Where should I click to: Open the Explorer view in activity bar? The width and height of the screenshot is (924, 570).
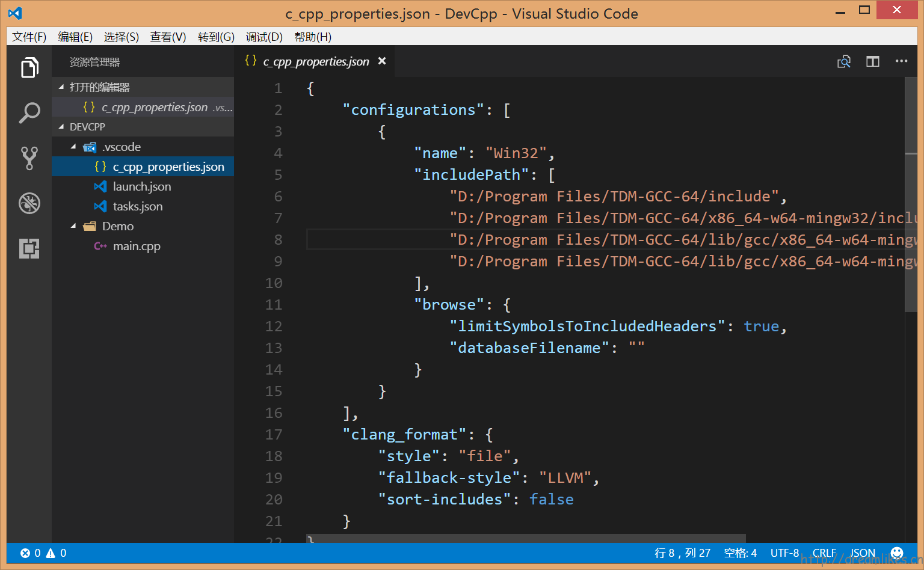29,68
